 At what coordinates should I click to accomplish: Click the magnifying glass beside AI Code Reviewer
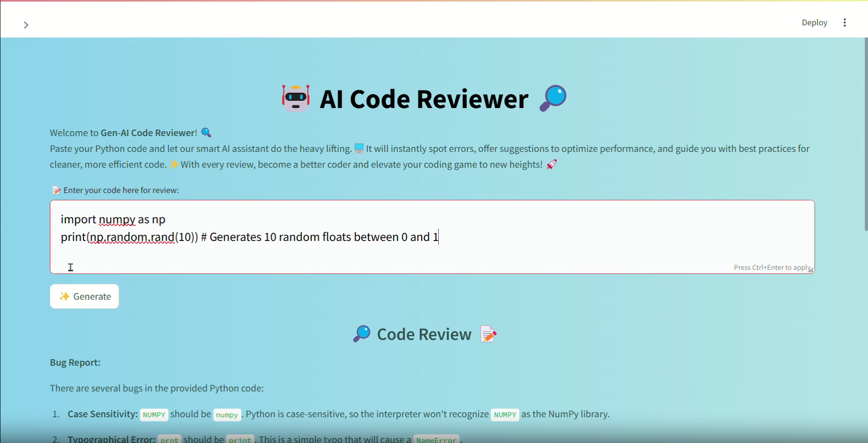click(553, 98)
